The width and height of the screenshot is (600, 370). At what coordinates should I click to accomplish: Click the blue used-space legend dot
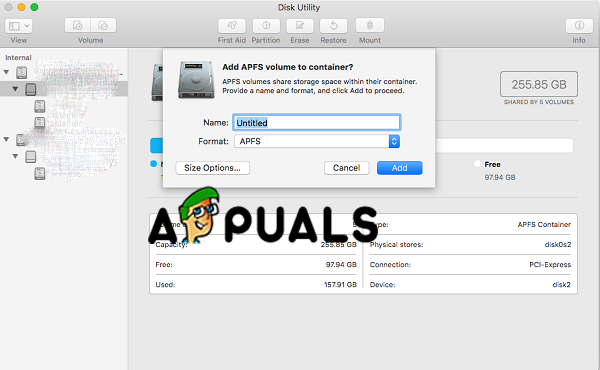tap(153, 164)
